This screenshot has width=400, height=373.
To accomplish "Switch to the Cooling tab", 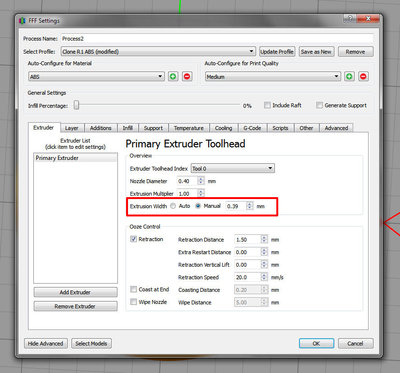I will (223, 128).
